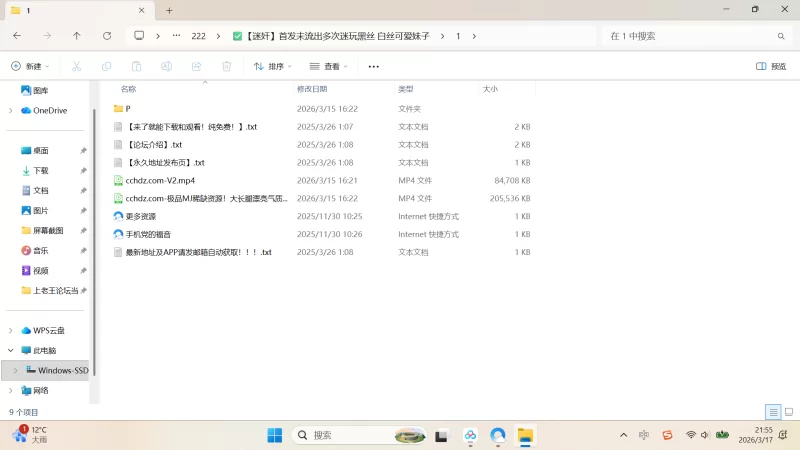Expand the 此电脑 tree node

tap(11, 351)
